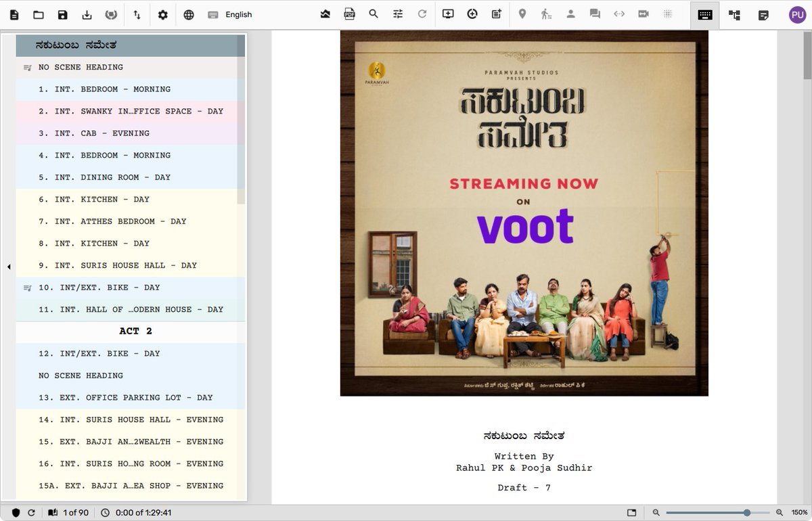Select the first NO SCENE HEADING row

coord(131,67)
